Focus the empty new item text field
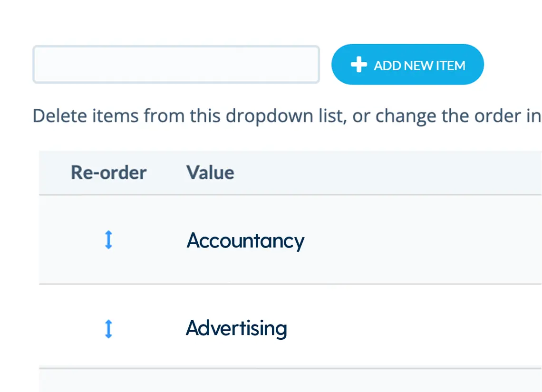The height and width of the screenshot is (392, 542). point(176,65)
